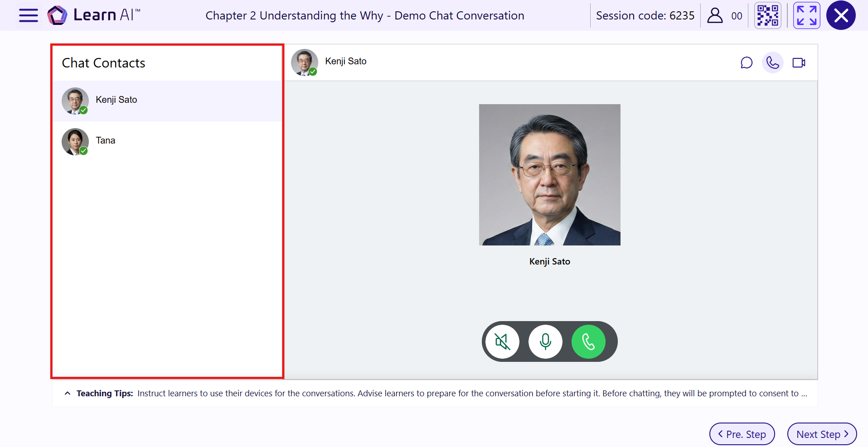Image resolution: width=868 pixels, height=447 pixels.
Task: Start the call with the green phone button
Action: click(588, 341)
